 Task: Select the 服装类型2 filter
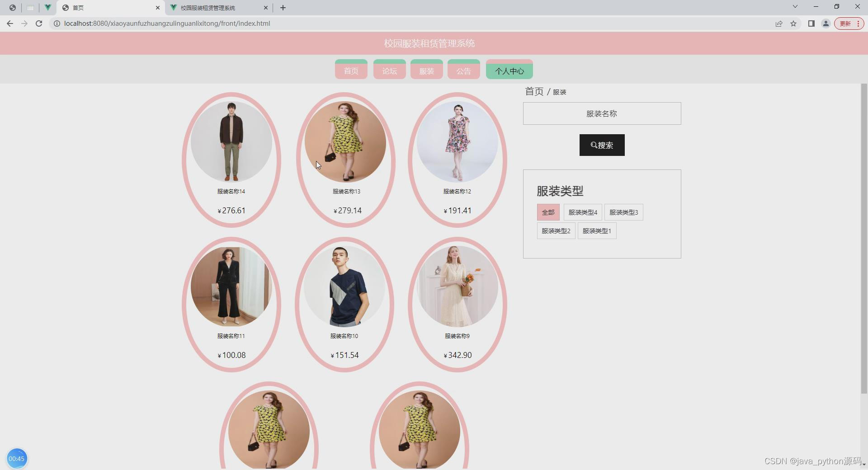pyautogui.click(x=556, y=230)
